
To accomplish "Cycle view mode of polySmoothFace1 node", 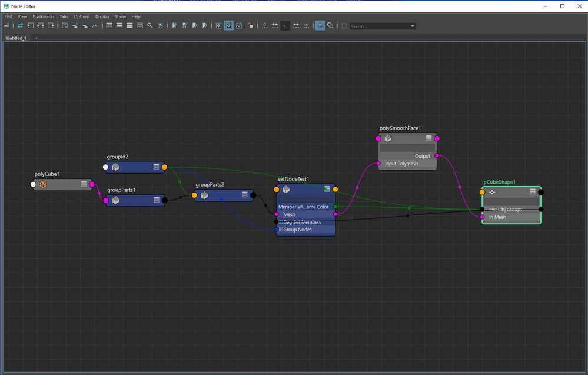I will pos(428,138).
